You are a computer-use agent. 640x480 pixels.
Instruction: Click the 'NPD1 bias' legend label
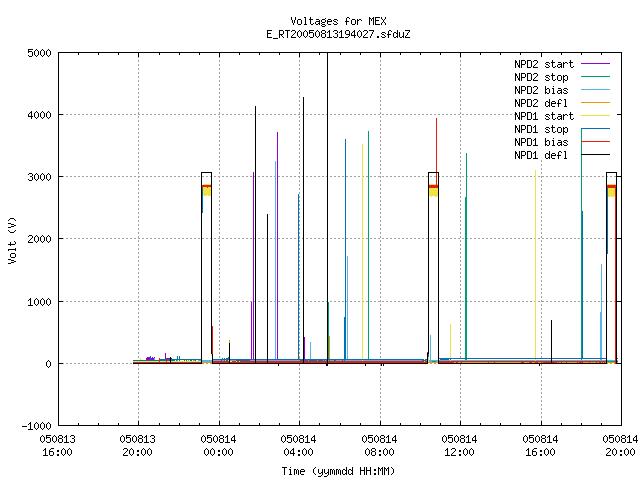tap(541, 142)
